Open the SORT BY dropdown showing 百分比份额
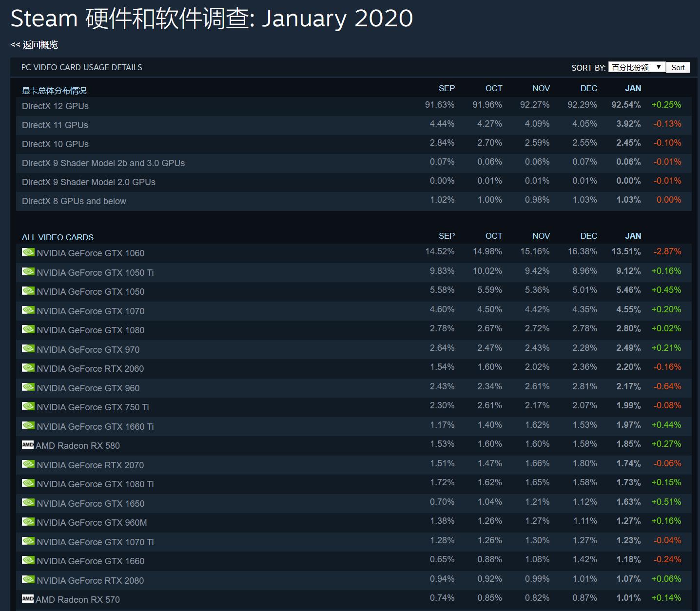This screenshot has width=700, height=611. click(635, 67)
